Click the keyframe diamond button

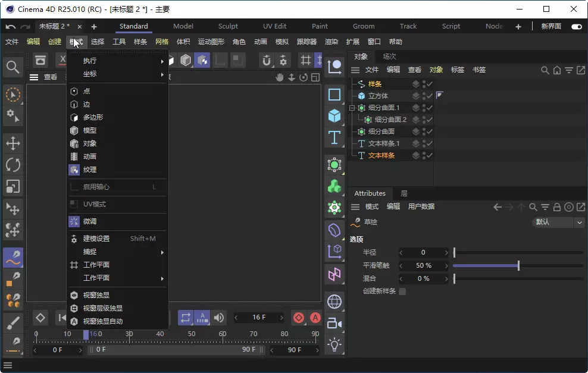pos(40,318)
